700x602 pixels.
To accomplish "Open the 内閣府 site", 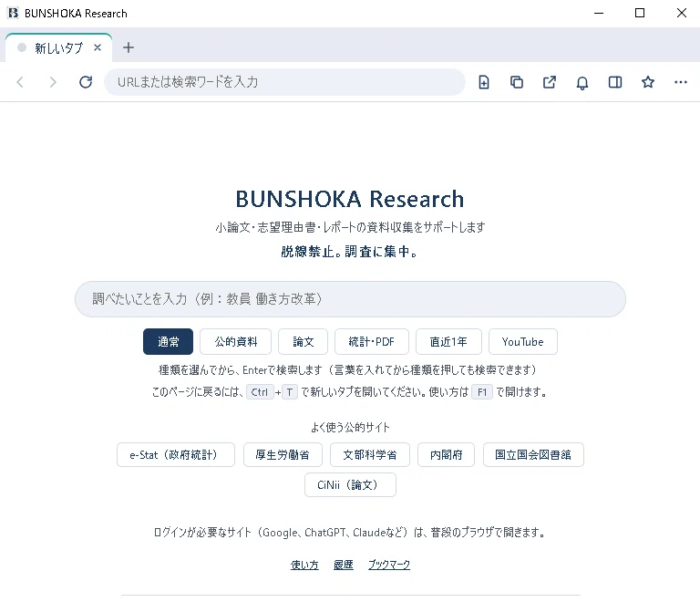I will coord(446,454).
